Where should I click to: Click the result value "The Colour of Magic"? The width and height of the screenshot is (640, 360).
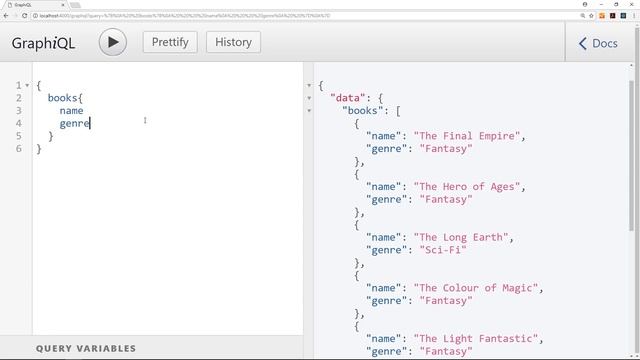[x=476, y=288]
